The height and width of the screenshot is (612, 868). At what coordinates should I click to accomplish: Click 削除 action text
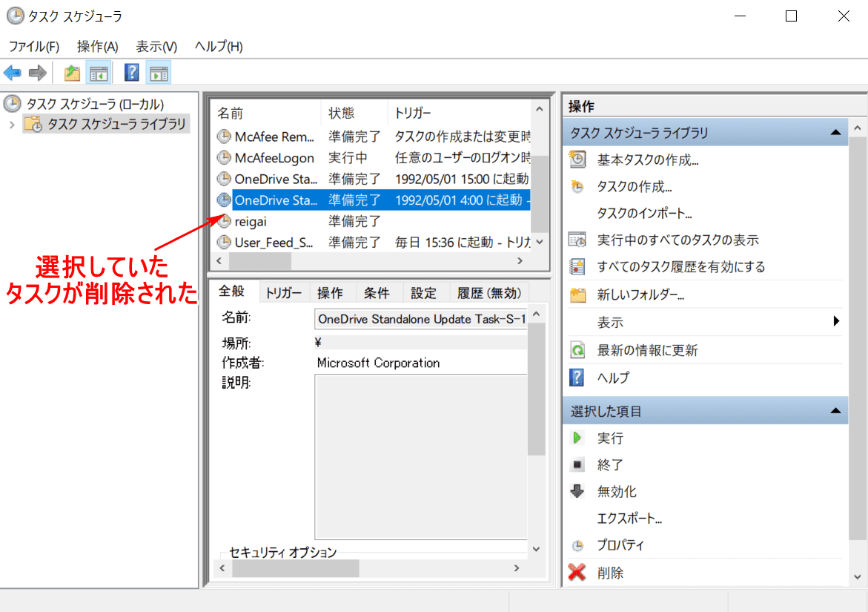coord(610,573)
